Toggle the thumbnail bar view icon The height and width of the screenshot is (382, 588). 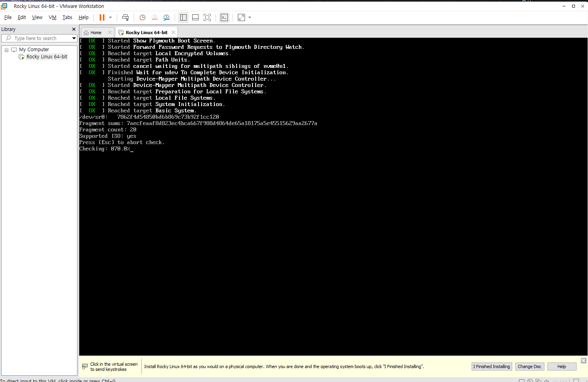click(x=195, y=17)
